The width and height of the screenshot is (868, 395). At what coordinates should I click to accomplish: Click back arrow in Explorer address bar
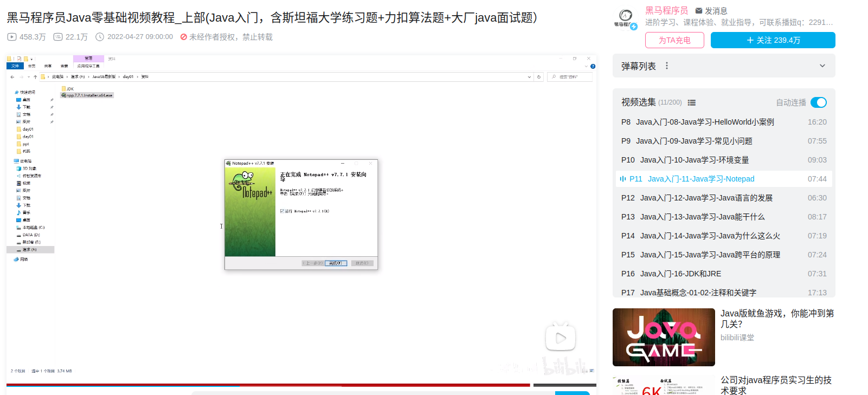click(x=12, y=77)
